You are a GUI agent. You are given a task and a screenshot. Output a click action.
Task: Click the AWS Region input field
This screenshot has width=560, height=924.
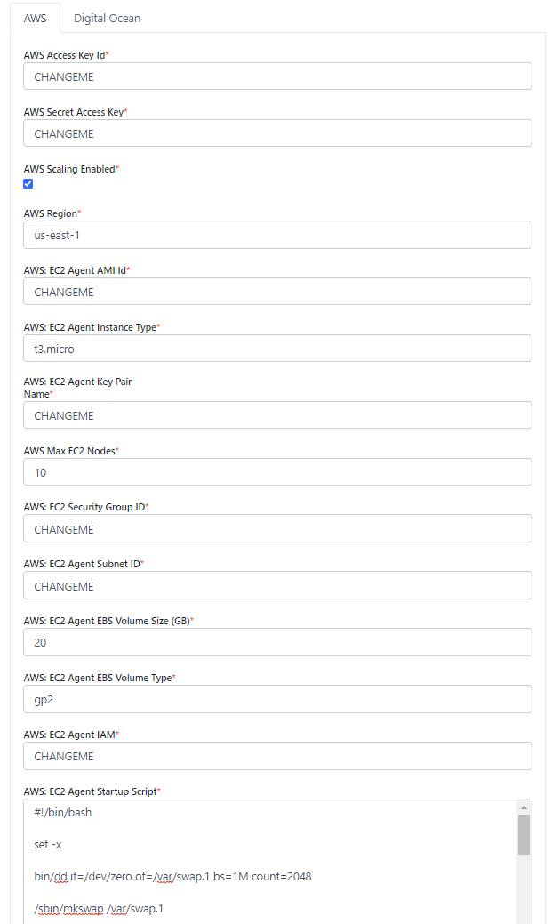point(277,235)
